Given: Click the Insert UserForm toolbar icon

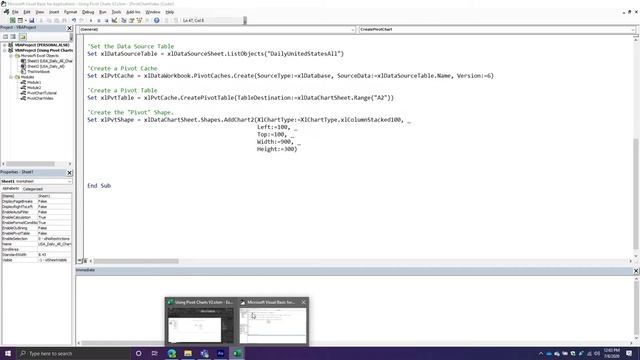Looking at the screenshot, I should click(20, 20).
